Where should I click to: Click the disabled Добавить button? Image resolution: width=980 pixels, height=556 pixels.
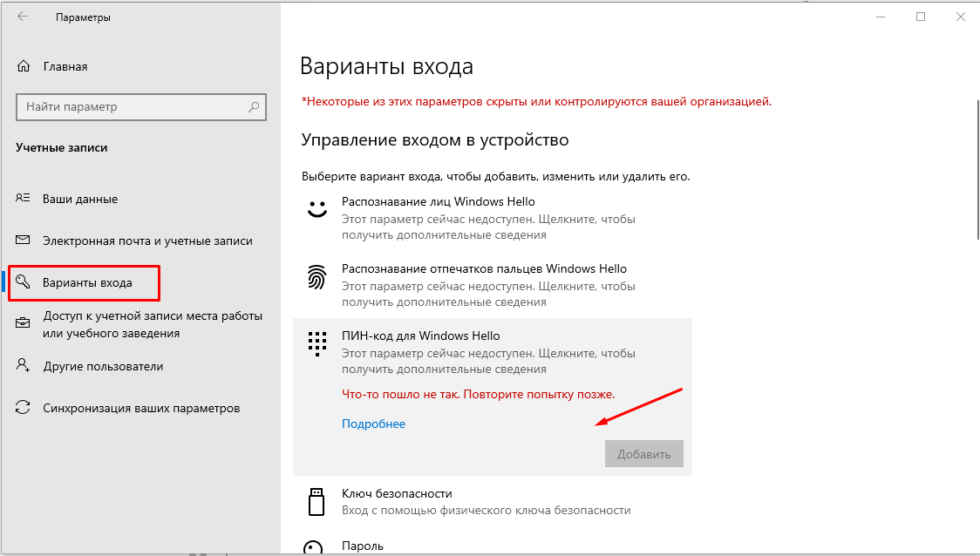(643, 453)
